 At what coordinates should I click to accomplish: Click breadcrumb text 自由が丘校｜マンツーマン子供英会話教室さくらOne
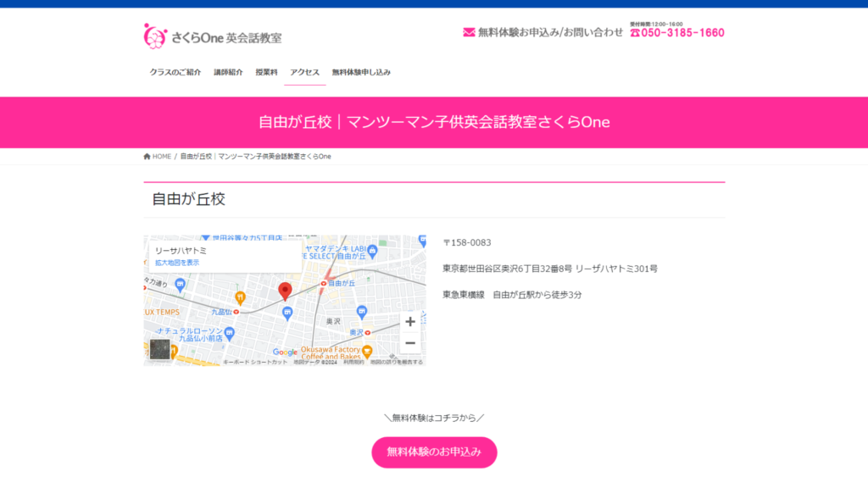(x=255, y=157)
